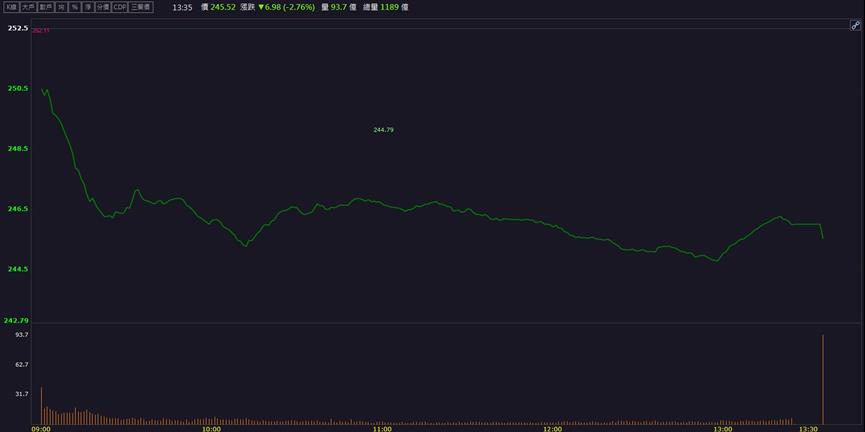Viewport: 865px width, 432px height.
Task: Click the 244.5 price axis label
Action: 18,269
